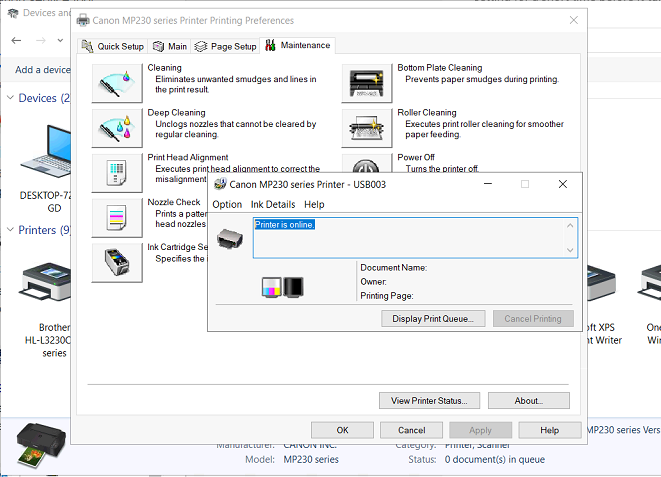Click 'MP230 series' model text

(x=311, y=459)
